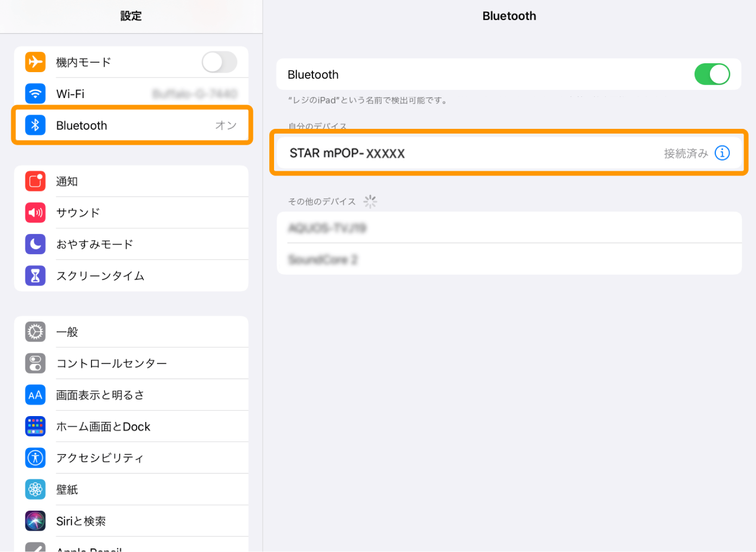Tap the Bluetooth icon in sidebar
Screen dimensions: 756x552
[35, 125]
